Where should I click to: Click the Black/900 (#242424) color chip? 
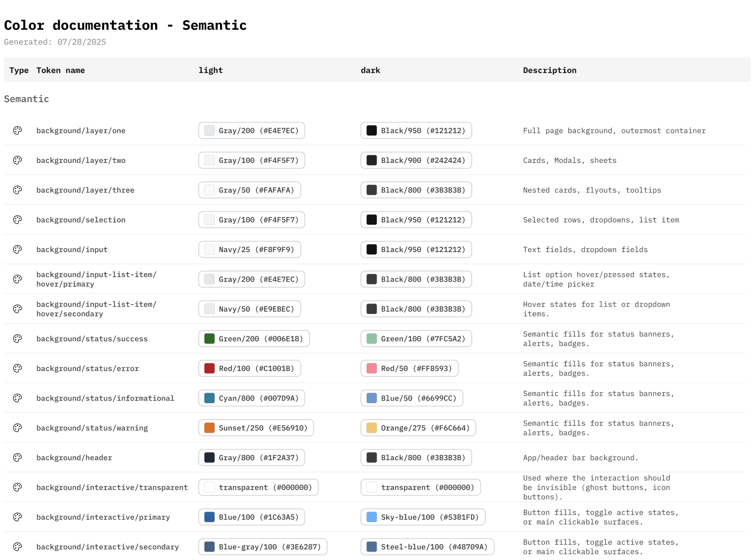click(x=416, y=160)
